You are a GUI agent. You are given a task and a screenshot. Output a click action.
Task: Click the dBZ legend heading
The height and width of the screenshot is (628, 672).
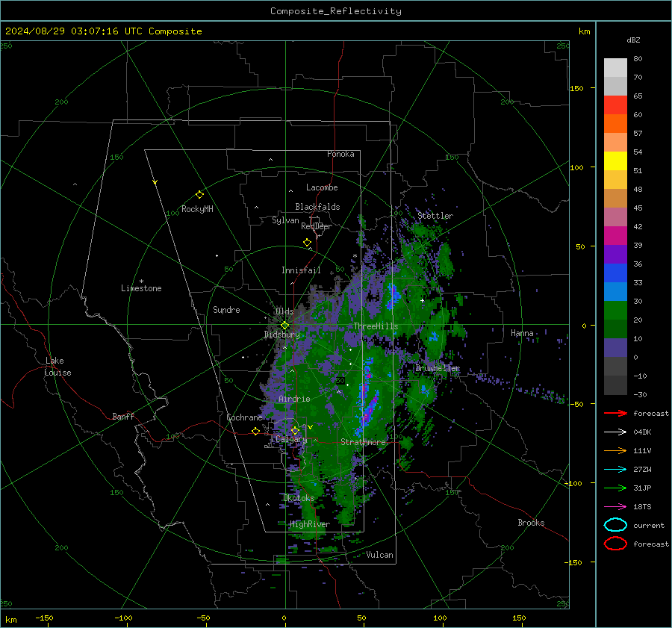[x=633, y=40]
